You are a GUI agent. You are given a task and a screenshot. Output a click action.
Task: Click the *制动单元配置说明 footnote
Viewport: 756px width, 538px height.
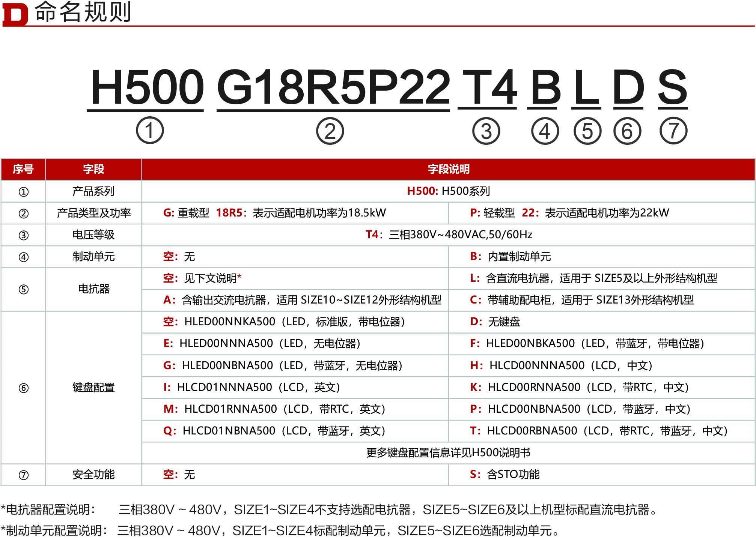pos(280,530)
